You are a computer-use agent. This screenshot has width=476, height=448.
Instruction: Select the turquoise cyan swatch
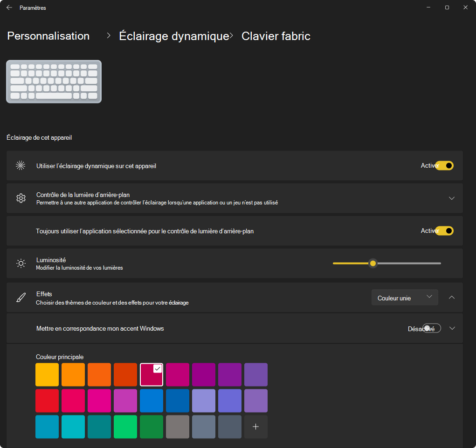click(73, 427)
